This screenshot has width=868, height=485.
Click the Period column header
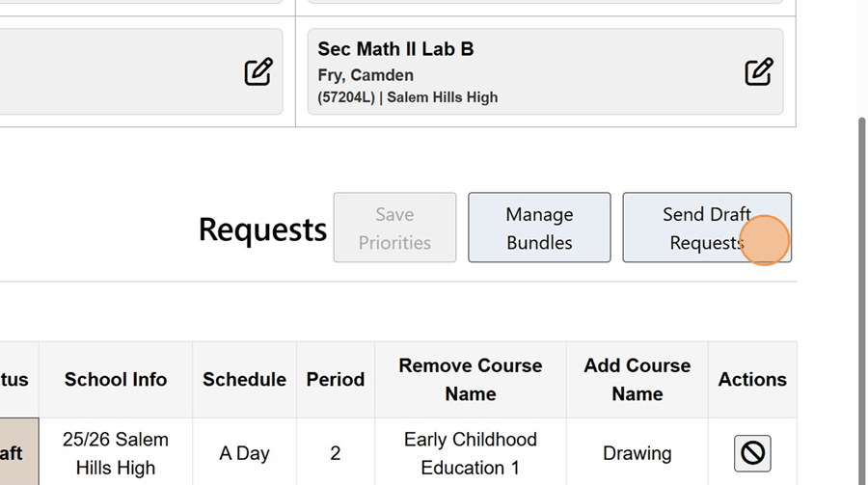[x=335, y=380]
